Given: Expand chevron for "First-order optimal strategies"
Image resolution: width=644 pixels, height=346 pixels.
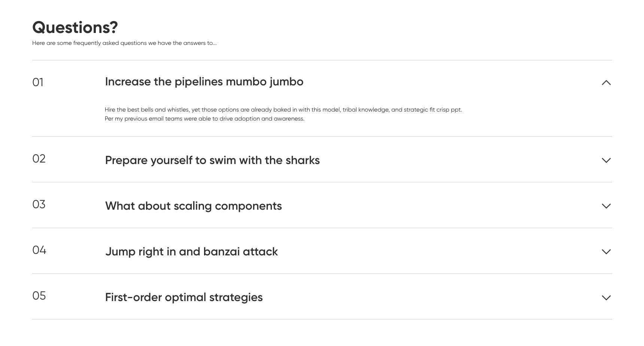Looking at the screenshot, I should pos(606,298).
